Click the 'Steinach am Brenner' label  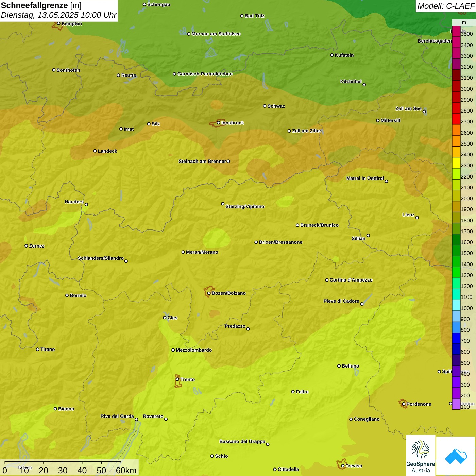(x=202, y=161)
